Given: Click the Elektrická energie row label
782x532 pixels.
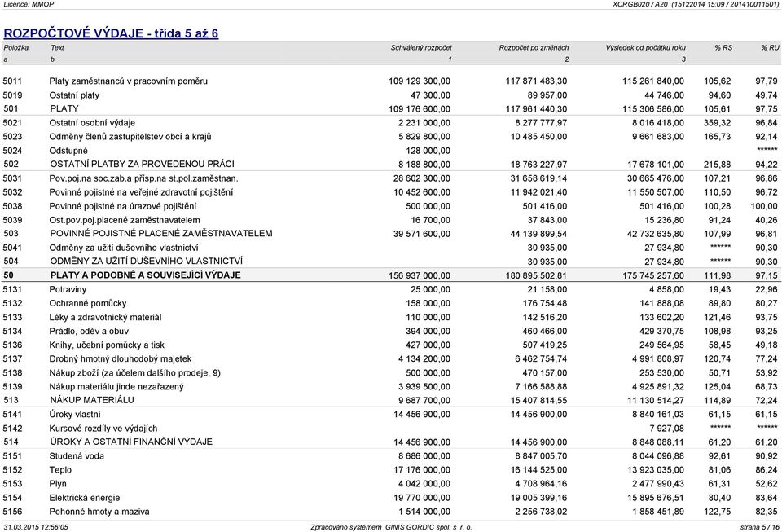Looking at the screenshot, I should pyautogui.click(x=84, y=498).
